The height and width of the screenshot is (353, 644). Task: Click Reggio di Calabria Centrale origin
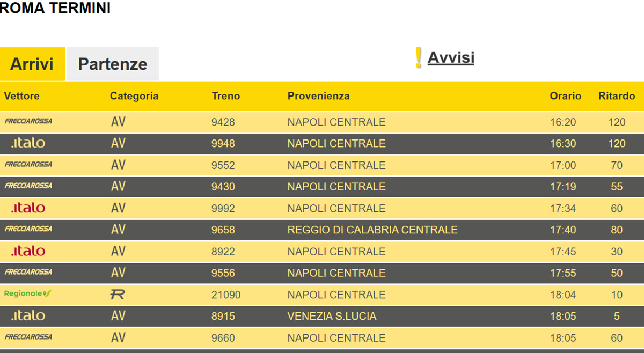click(372, 230)
